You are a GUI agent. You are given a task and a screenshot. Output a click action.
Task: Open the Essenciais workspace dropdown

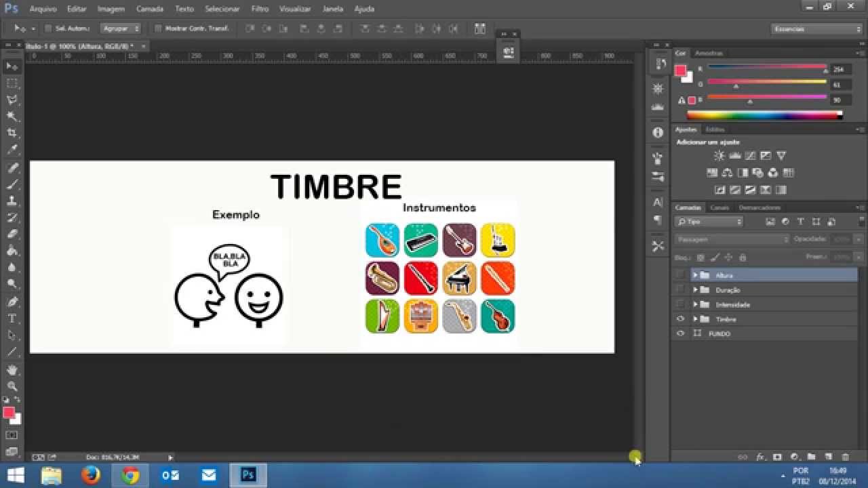pos(816,29)
